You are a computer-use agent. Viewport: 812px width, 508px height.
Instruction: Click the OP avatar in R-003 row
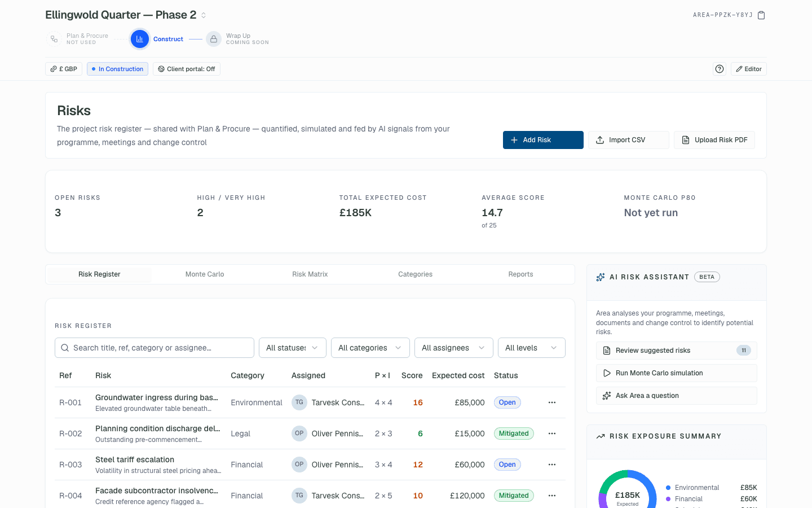pos(299,465)
